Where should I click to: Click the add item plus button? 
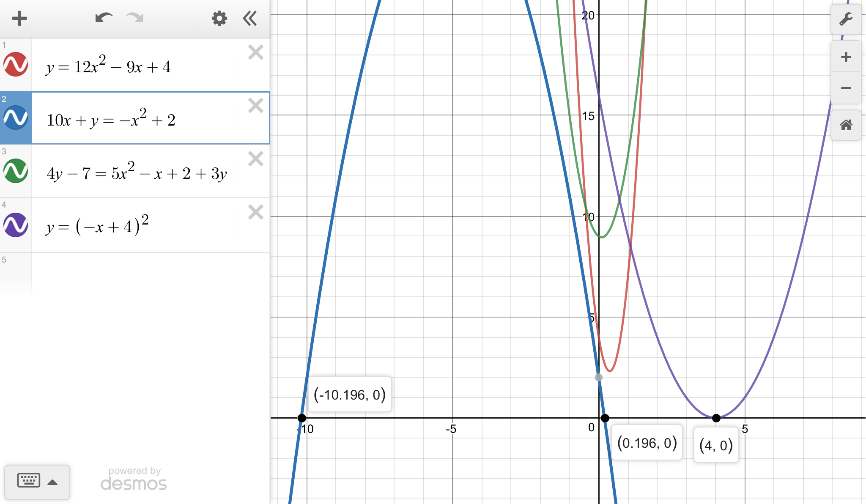pyautogui.click(x=19, y=18)
